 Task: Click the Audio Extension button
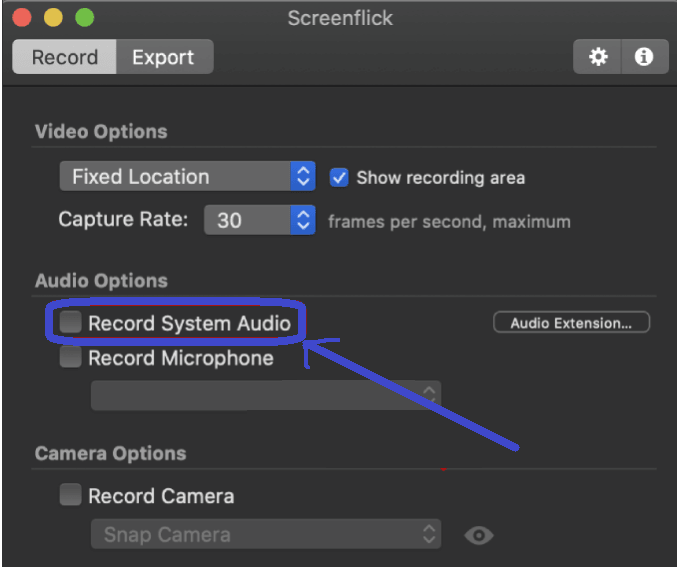(571, 323)
